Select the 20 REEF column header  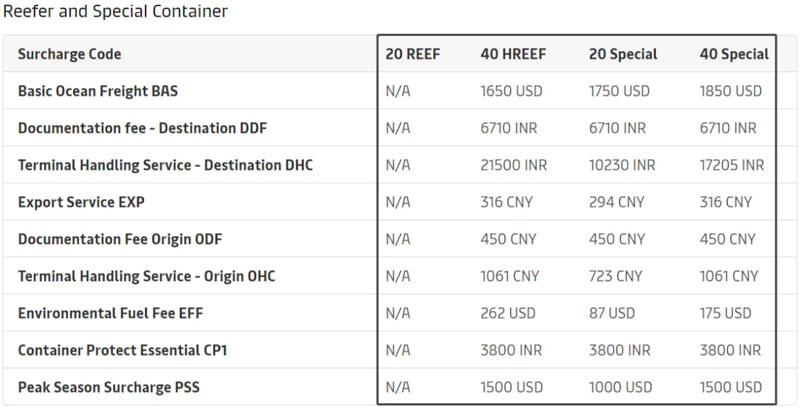(412, 54)
